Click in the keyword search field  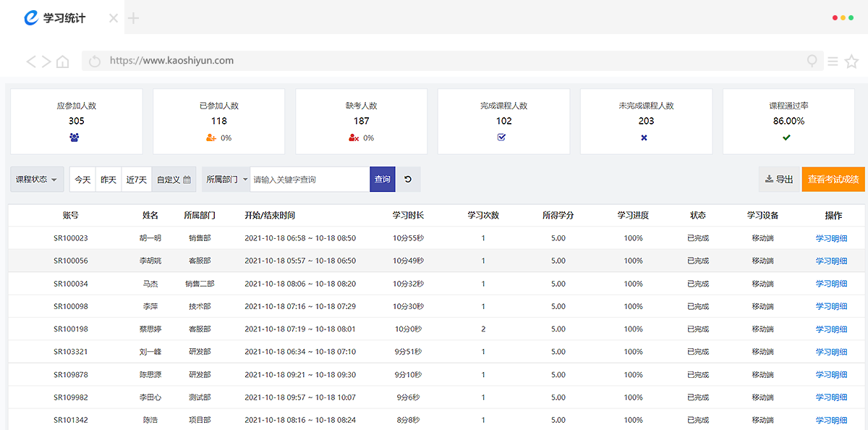pos(310,180)
